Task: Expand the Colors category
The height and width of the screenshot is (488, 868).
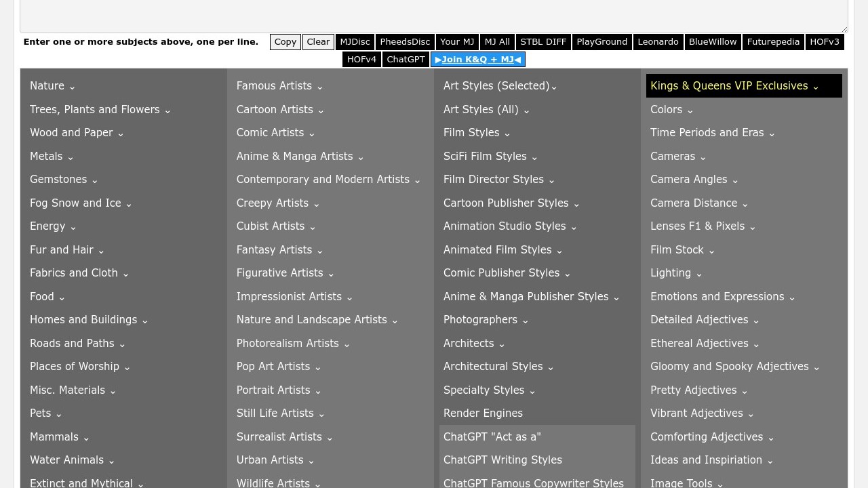Action: 671,110
